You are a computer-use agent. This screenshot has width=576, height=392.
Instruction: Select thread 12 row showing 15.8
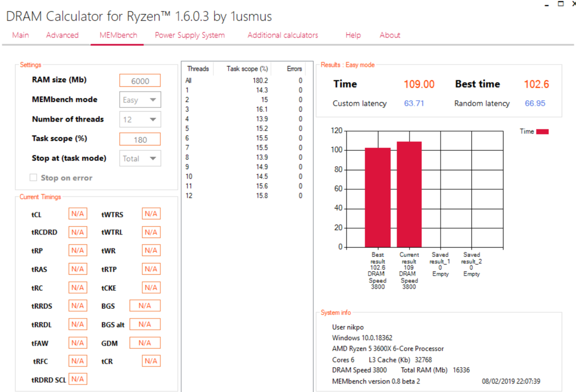[245, 196]
